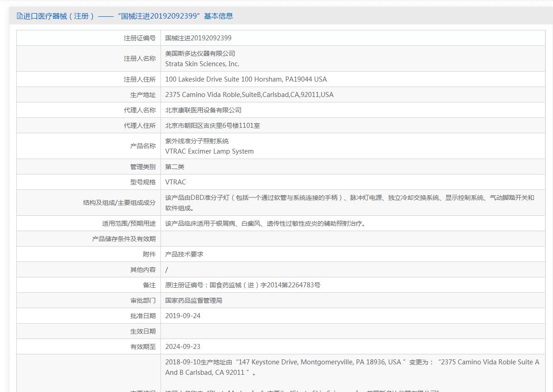Click model value VTRAC in 型号规格 row

pyautogui.click(x=175, y=182)
